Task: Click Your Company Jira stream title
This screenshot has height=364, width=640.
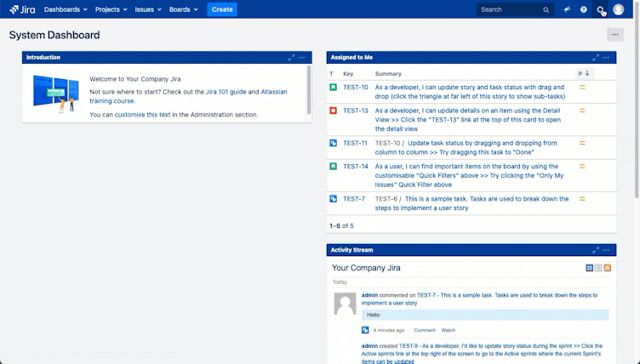Action: (x=366, y=268)
